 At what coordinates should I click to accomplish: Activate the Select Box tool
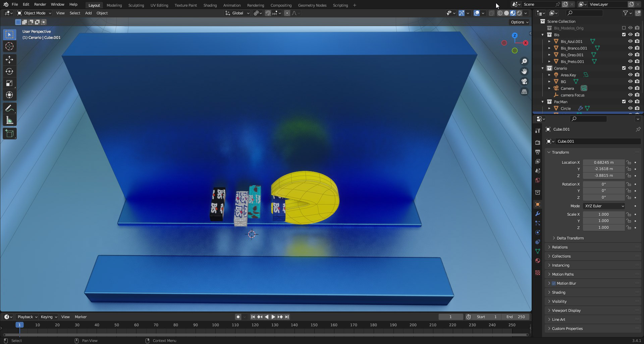point(9,35)
